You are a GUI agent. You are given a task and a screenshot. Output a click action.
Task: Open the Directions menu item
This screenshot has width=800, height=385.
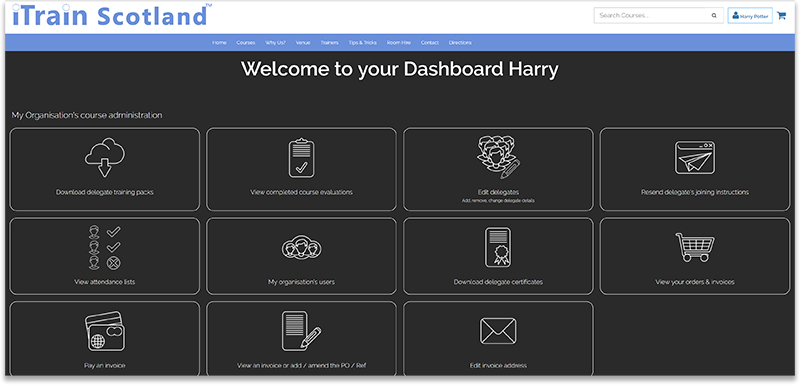(460, 43)
